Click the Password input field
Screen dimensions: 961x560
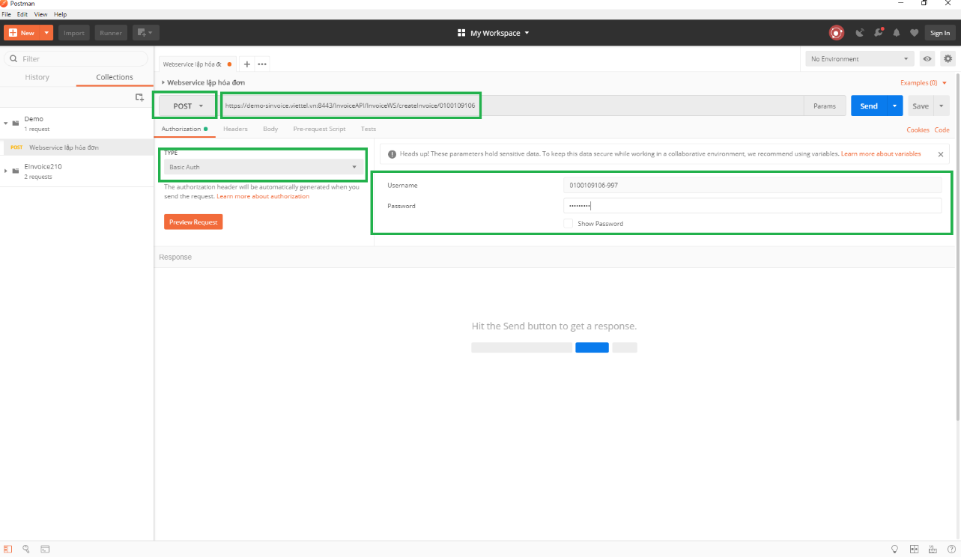tap(751, 206)
